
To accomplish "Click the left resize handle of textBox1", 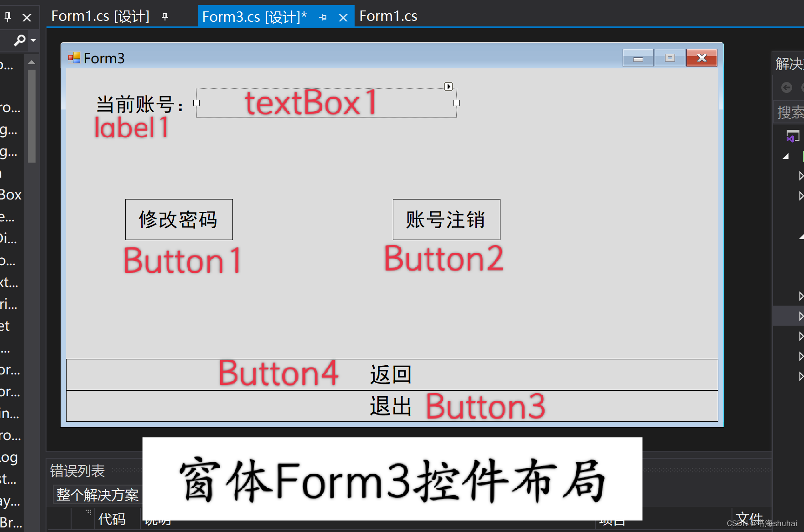I will coord(196,103).
